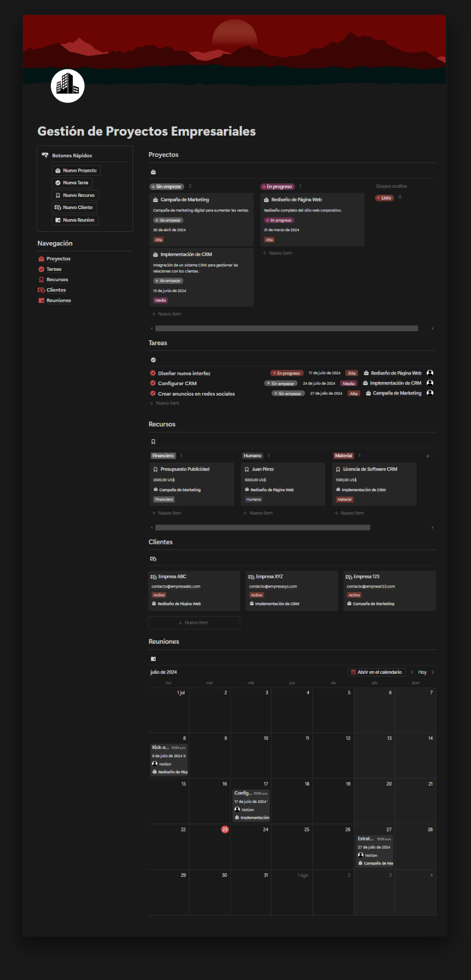Click bookmark icon on Juan Pérez card

[x=247, y=470]
